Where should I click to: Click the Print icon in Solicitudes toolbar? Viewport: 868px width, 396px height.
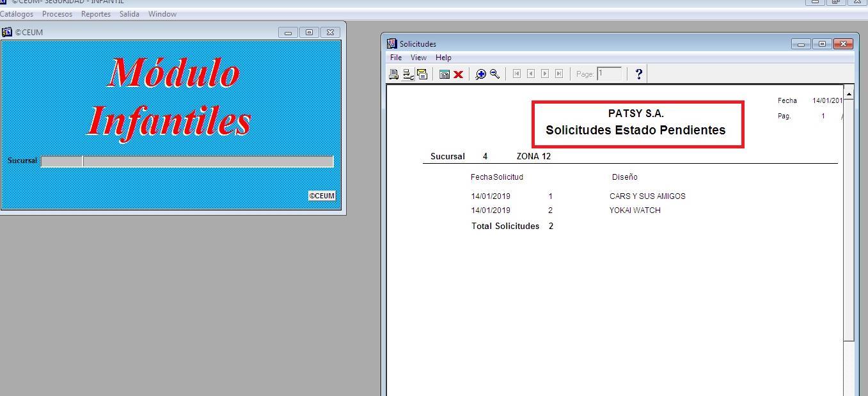[x=393, y=74]
